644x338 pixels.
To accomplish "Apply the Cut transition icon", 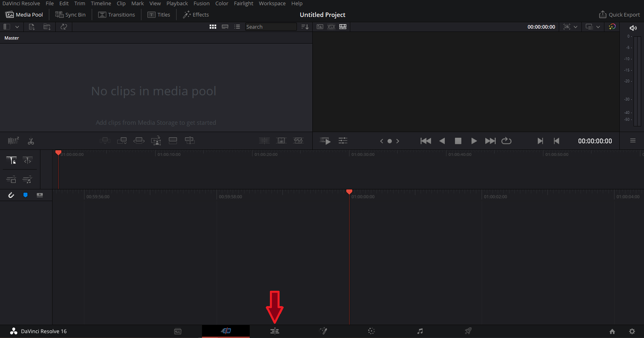I will [x=265, y=141].
